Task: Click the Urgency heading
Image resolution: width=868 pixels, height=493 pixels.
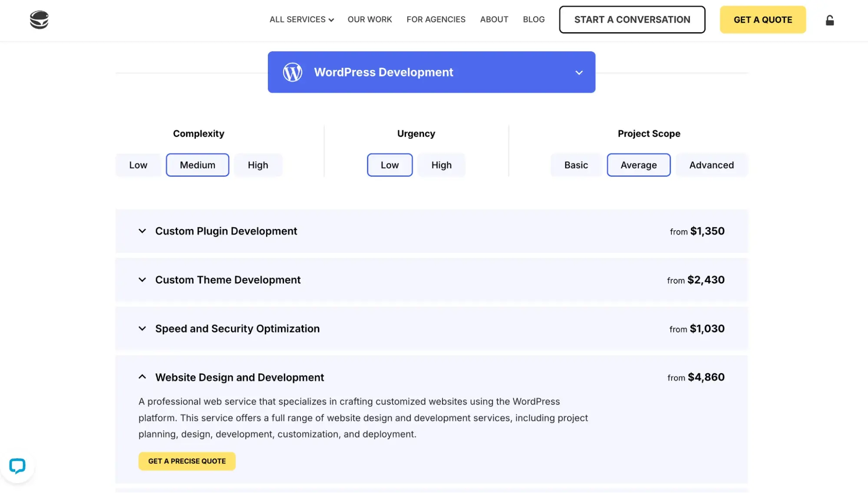Action: tap(416, 134)
